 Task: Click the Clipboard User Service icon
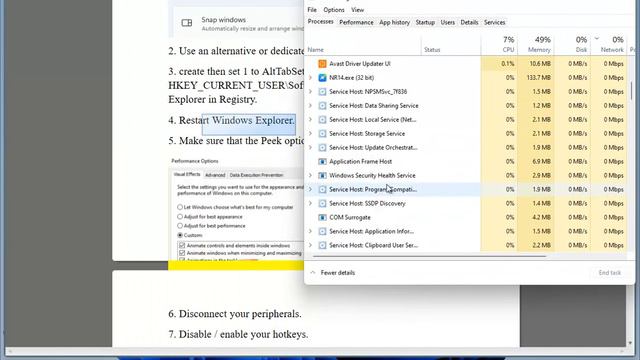tap(322, 245)
